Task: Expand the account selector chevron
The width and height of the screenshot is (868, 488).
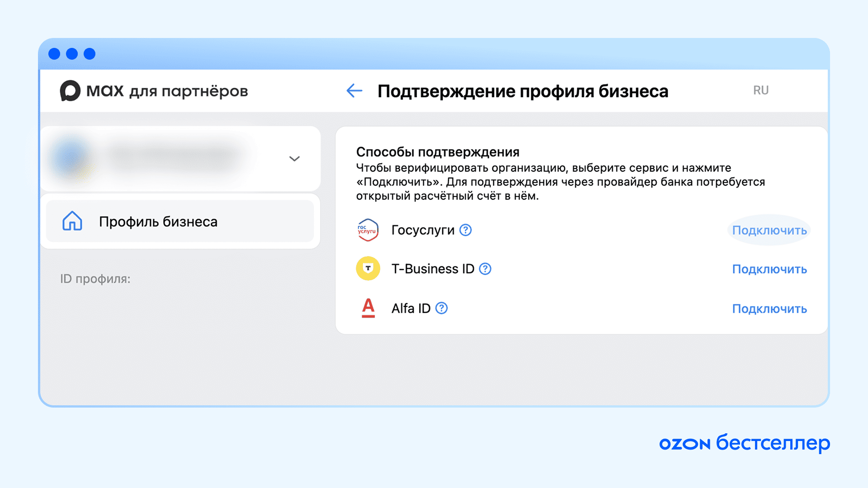Action: 294,159
